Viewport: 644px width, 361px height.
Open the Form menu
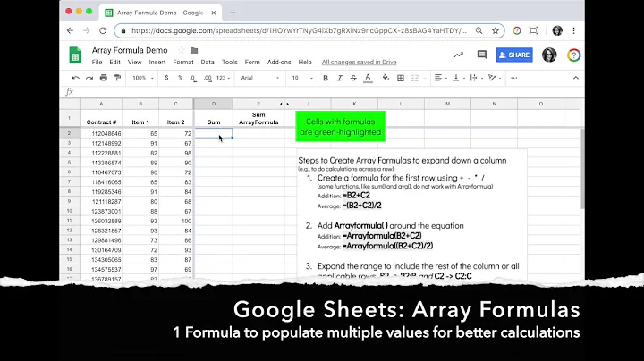(x=252, y=62)
